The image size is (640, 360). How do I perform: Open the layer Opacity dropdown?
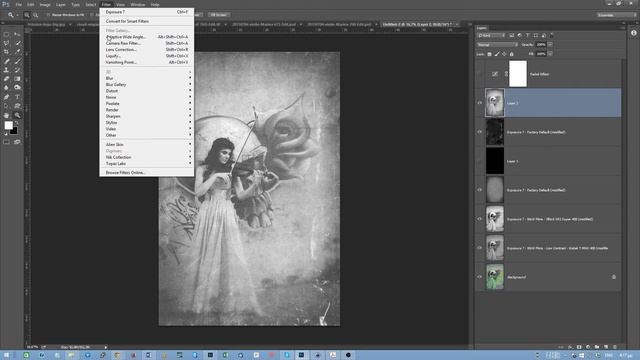click(x=550, y=44)
